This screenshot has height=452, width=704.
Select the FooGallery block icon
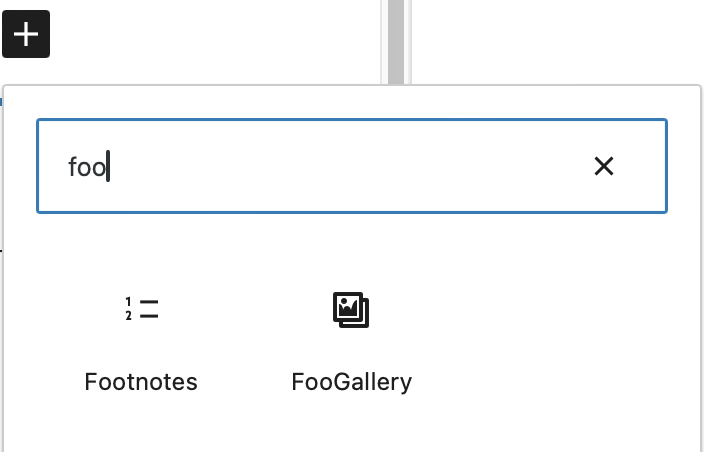pos(351,310)
